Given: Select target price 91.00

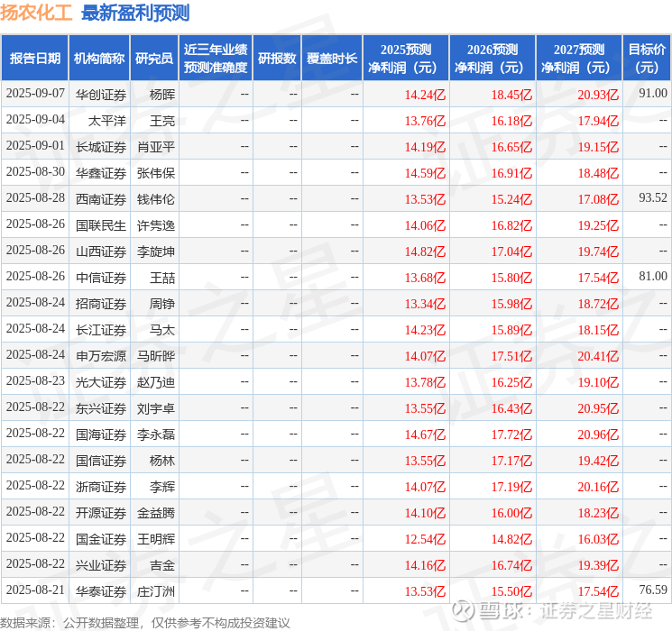Looking at the screenshot, I should [653, 94].
